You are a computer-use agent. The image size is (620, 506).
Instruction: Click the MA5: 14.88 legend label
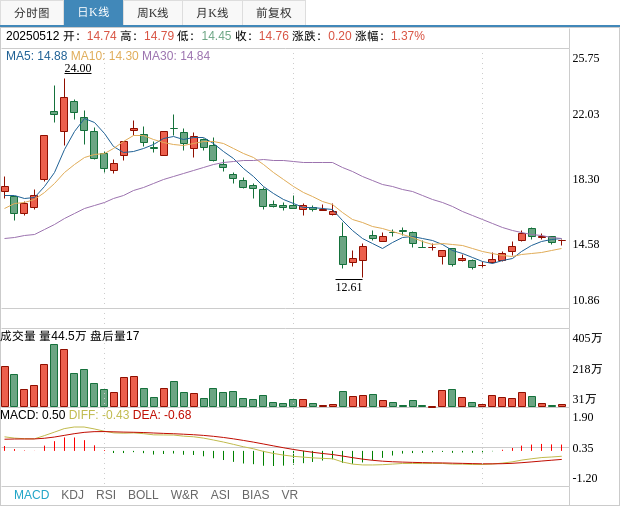37,56
